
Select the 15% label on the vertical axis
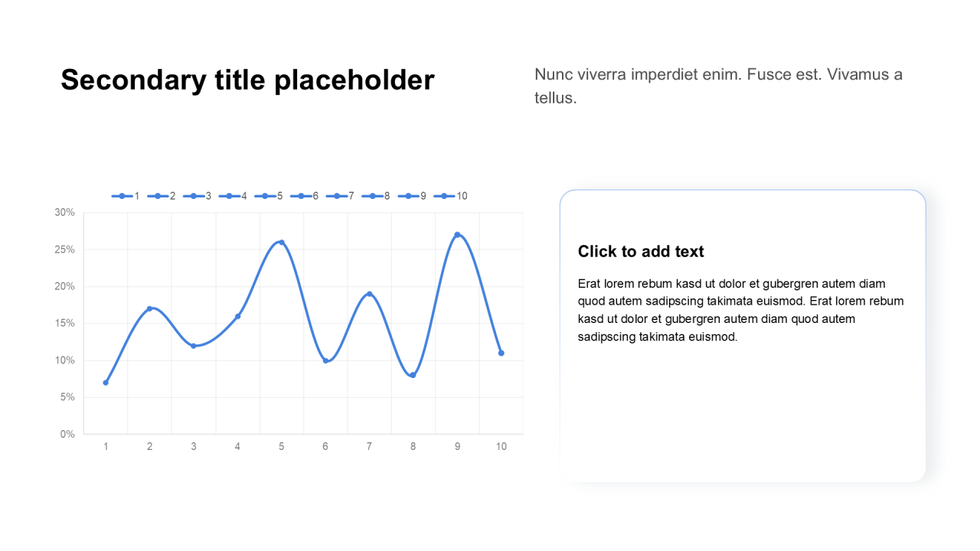pos(64,323)
